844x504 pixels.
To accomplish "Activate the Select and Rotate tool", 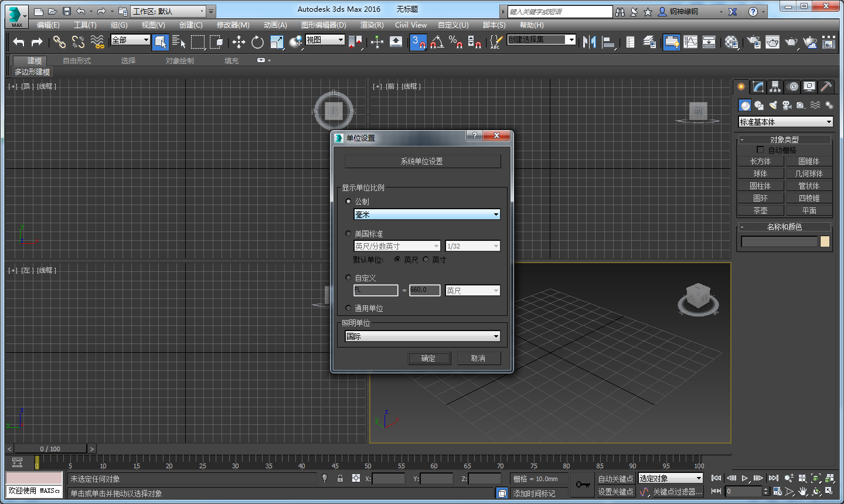I will (257, 42).
